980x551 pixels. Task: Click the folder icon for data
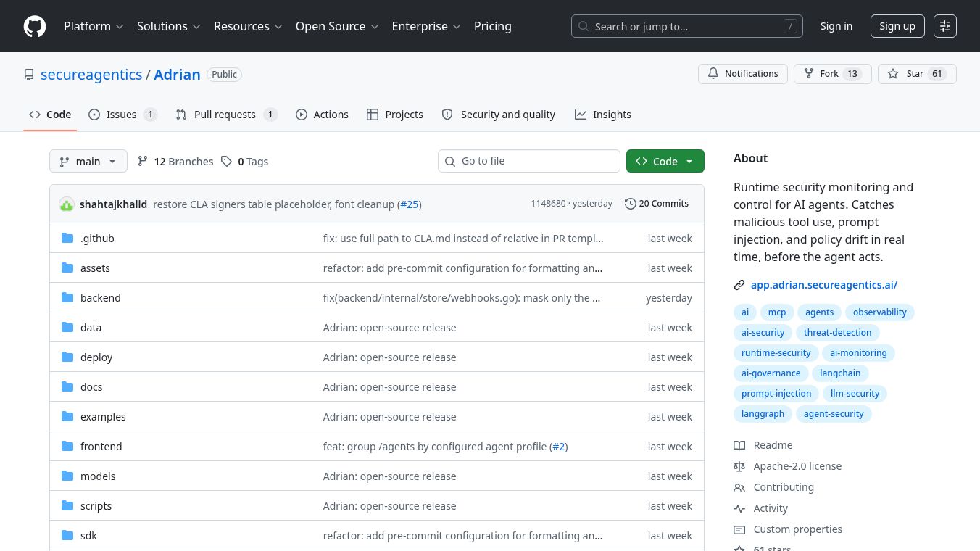click(67, 327)
